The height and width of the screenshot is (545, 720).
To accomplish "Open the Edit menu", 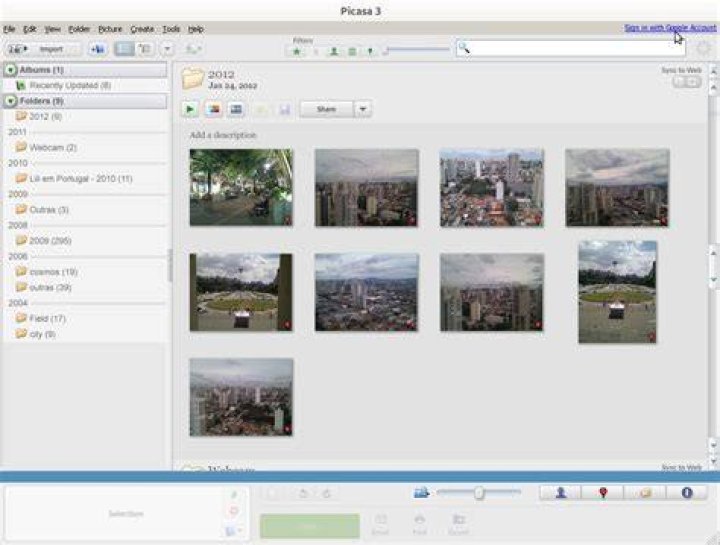I will click(x=29, y=29).
